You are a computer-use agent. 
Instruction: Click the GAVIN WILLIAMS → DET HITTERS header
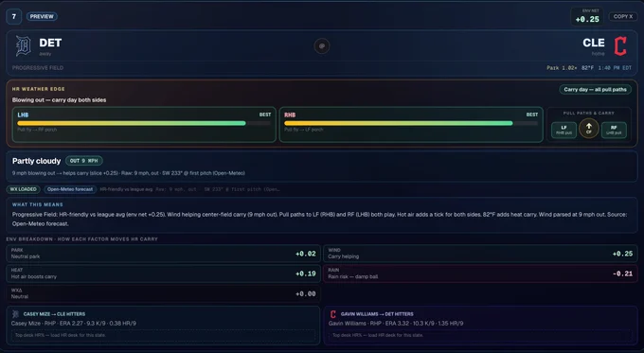point(377,314)
